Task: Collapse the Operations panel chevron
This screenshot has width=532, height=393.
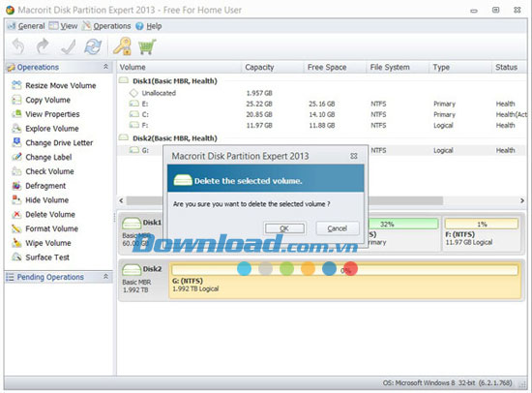Action: click(x=105, y=67)
